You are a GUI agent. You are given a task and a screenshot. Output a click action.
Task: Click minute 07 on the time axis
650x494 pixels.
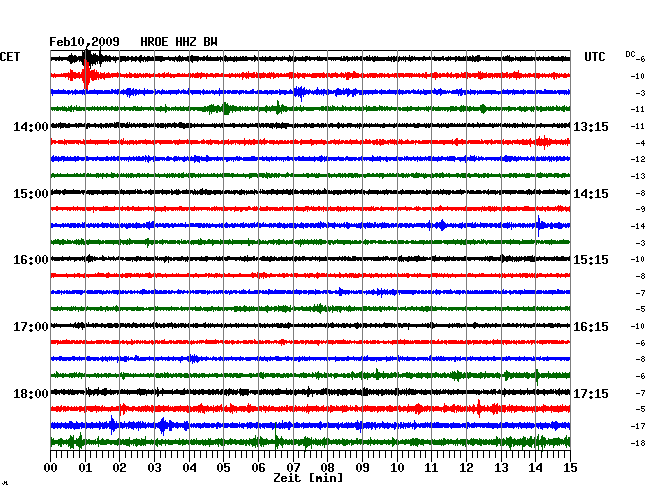coord(293,468)
